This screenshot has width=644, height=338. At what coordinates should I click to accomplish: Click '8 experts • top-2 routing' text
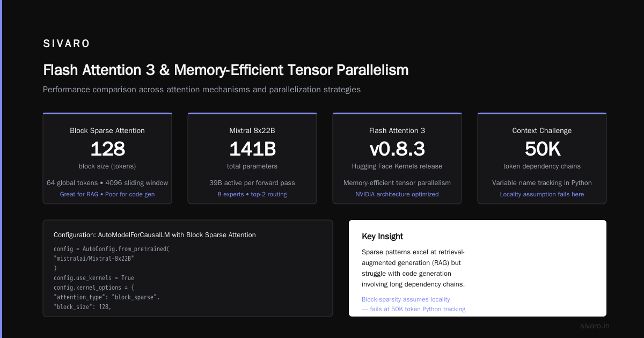click(x=252, y=194)
